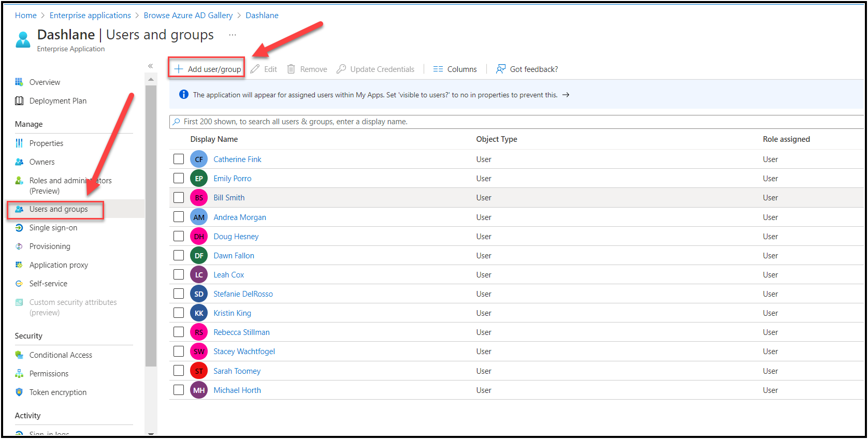The height and width of the screenshot is (439, 868).
Task: Click Catherine Fink's CF avatar
Action: click(199, 159)
